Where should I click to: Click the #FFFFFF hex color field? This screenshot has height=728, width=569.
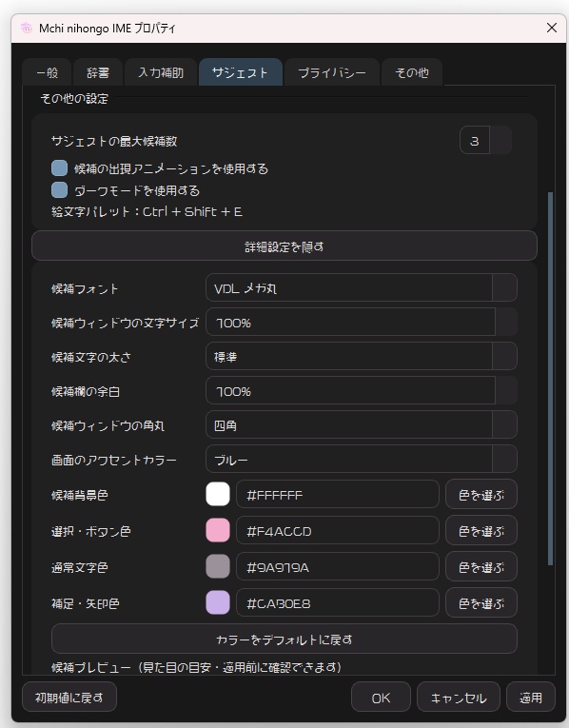(338, 495)
